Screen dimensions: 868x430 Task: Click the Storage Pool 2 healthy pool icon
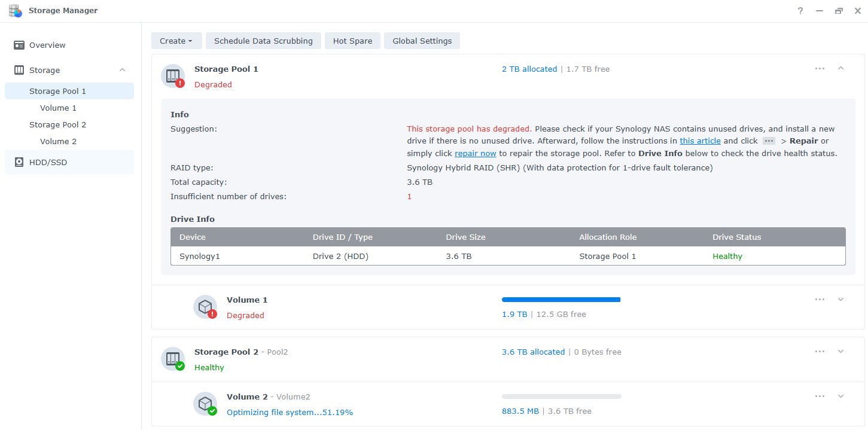tap(173, 359)
